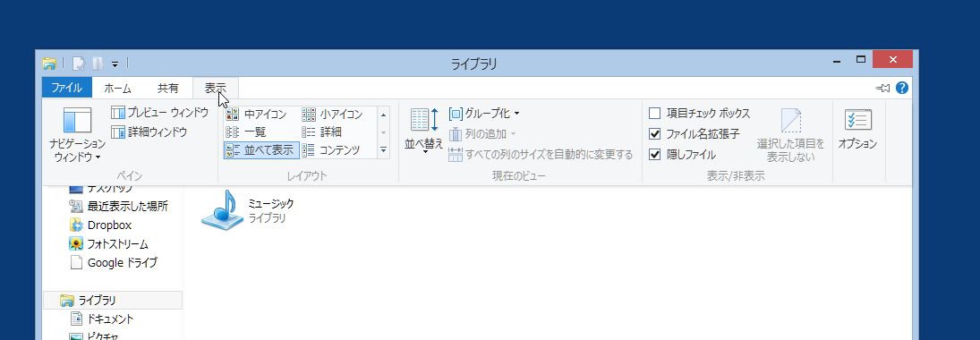Select 並べて表示 tiles layout
980x340 pixels.
[260, 150]
